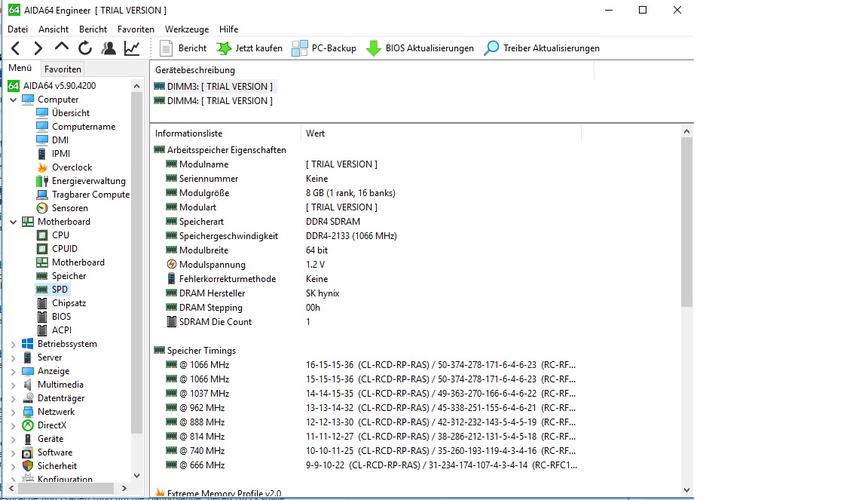Open Computername in the tree
Screen dimensions: 868x500
[76, 127]
